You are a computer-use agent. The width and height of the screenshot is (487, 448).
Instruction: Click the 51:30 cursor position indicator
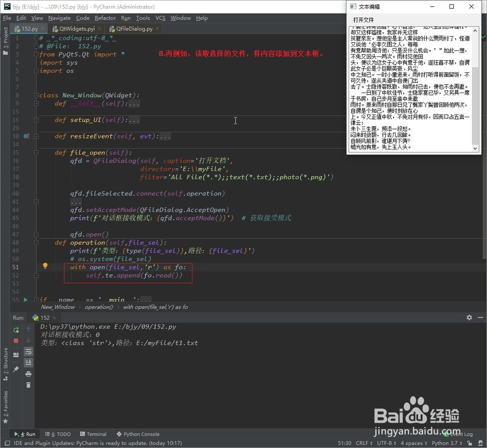coord(344,443)
